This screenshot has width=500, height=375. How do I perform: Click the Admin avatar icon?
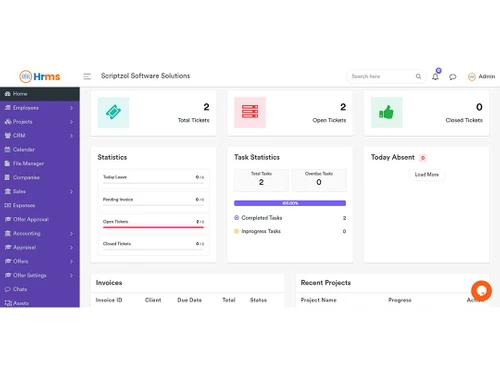472,77
